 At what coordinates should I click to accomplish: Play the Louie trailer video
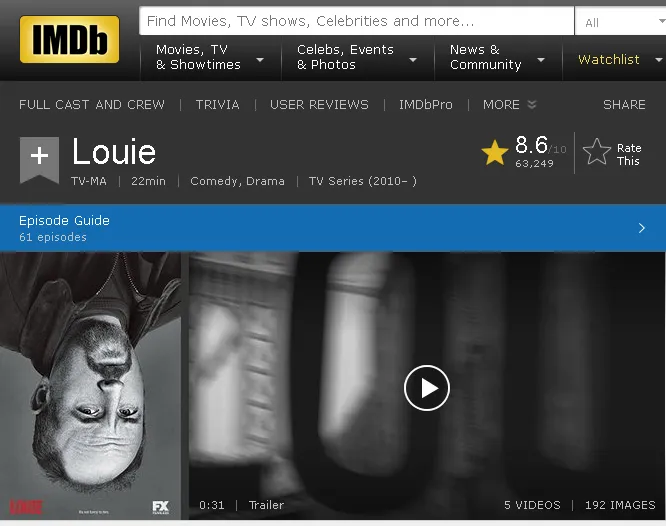pyautogui.click(x=426, y=387)
